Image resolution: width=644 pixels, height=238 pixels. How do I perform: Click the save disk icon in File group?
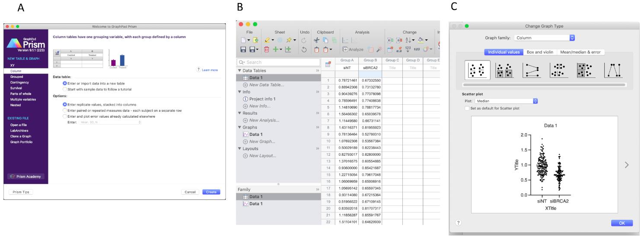243,49
